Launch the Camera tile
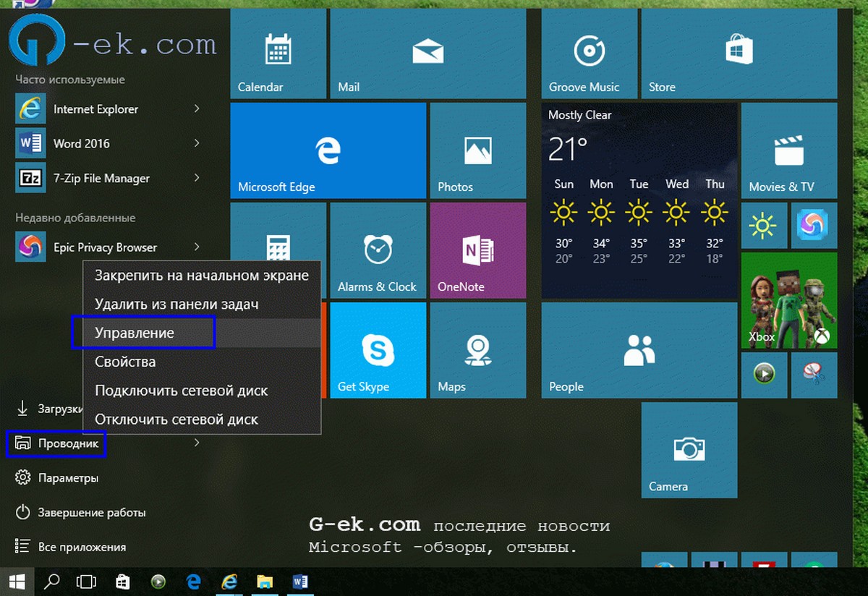The width and height of the screenshot is (868, 596). (689, 450)
